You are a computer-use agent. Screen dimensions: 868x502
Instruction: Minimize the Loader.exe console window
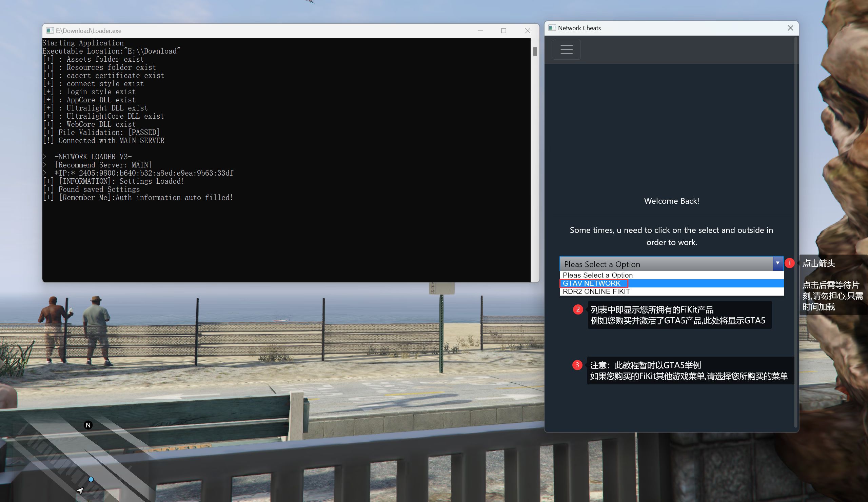point(480,31)
